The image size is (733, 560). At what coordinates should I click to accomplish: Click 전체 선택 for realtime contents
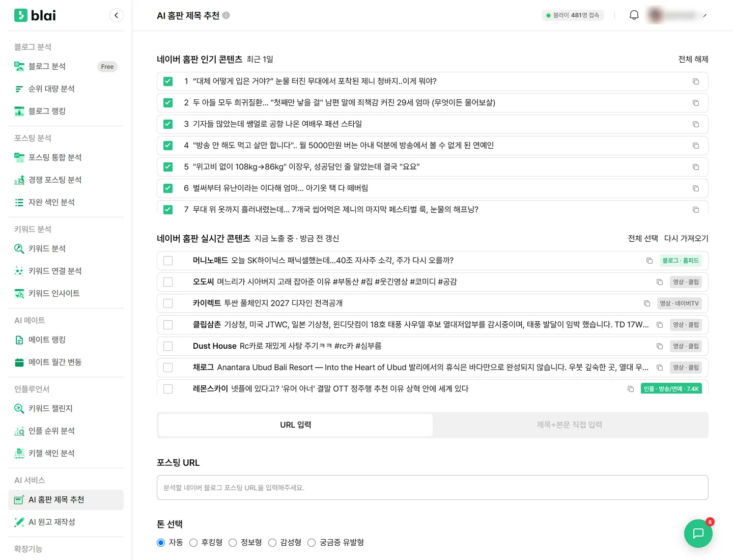(643, 239)
